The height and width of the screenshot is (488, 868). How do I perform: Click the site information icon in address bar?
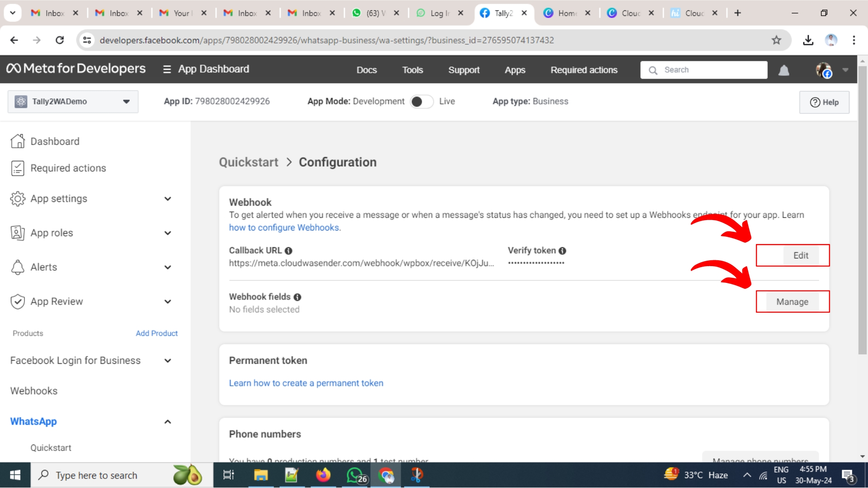pos(87,40)
